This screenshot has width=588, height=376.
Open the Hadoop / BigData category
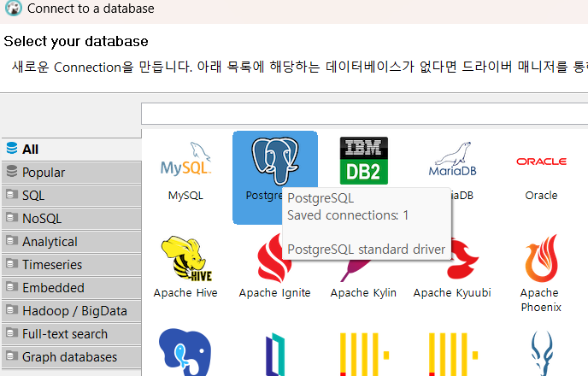point(71,311)
